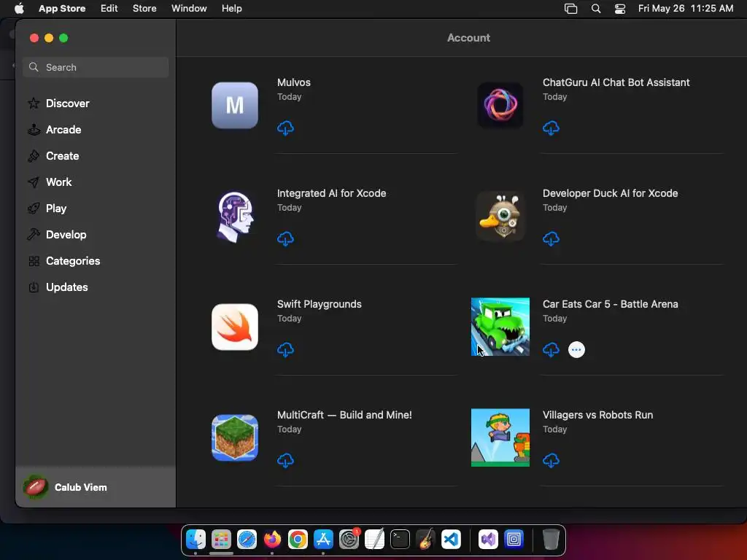
Task: Open the Store menu
Action: coord(144,8)
